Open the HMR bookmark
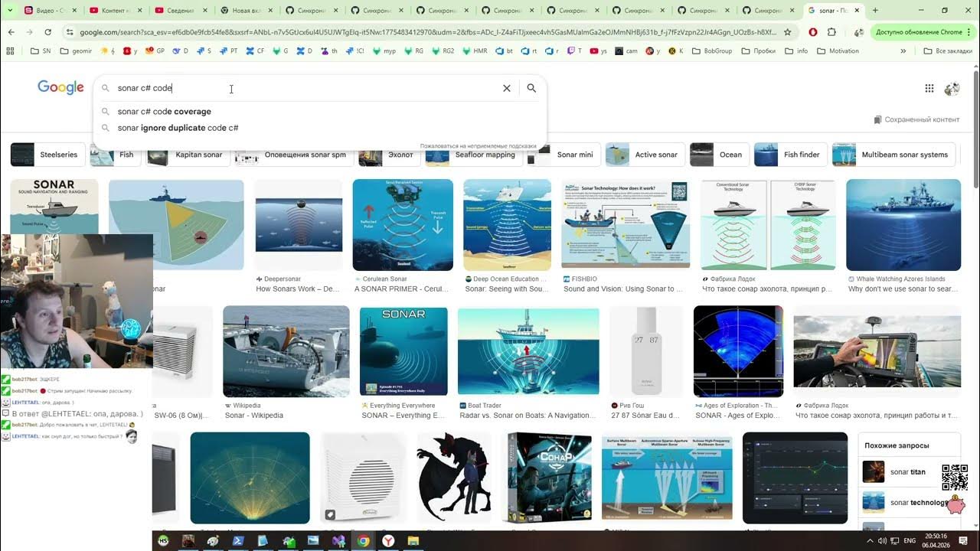Screen dimensions: 980x551 pyautogui.click(x=474, y=51)
